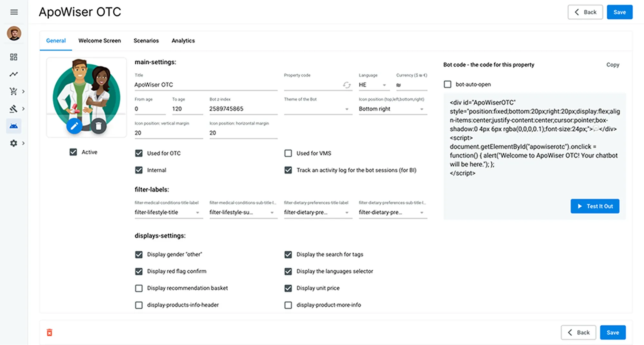Toggle Display the languages selector checkbox
The width and height of the screenshot is (644, 345).
pos(288,271)
